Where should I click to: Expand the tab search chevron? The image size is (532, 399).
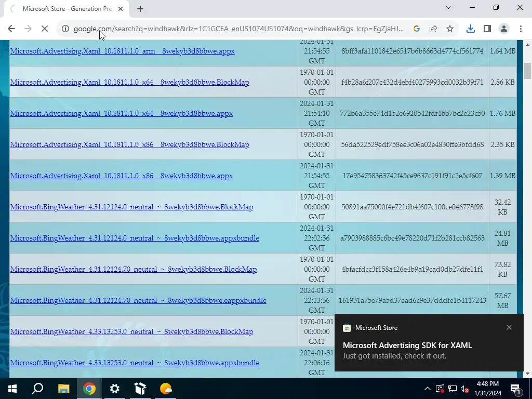(448, 7)
